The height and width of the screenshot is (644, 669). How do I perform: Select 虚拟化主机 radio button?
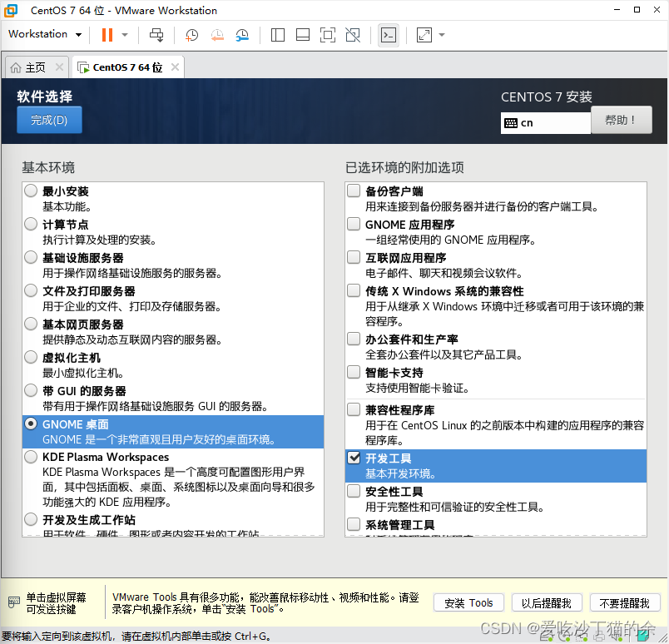coord(31,357)
